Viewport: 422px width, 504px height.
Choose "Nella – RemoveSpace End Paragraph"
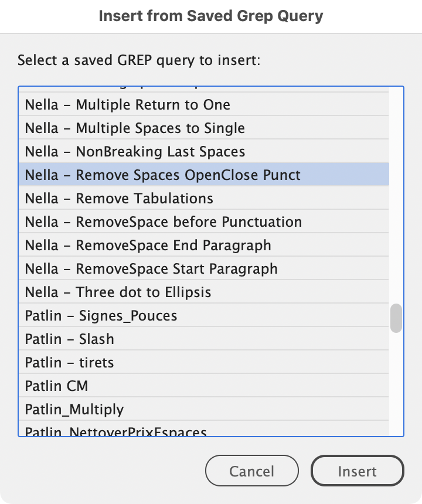click(148, 246)
